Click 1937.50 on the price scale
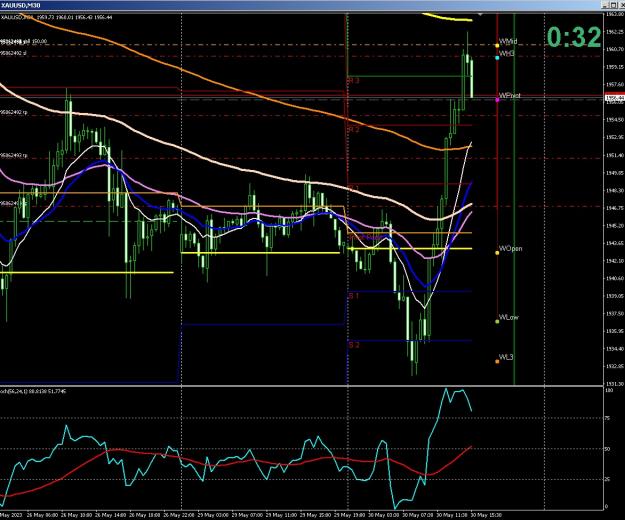Screen dimensions: 625x520 (615, 314)
